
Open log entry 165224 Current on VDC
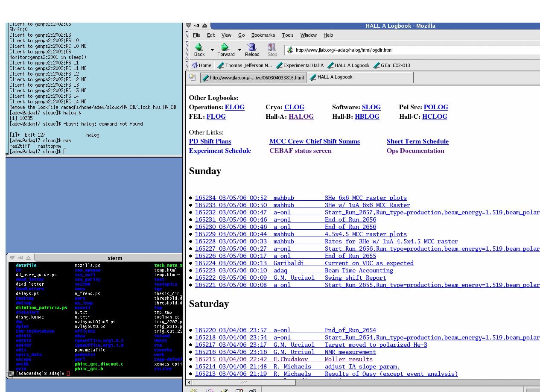click(304, 263)
